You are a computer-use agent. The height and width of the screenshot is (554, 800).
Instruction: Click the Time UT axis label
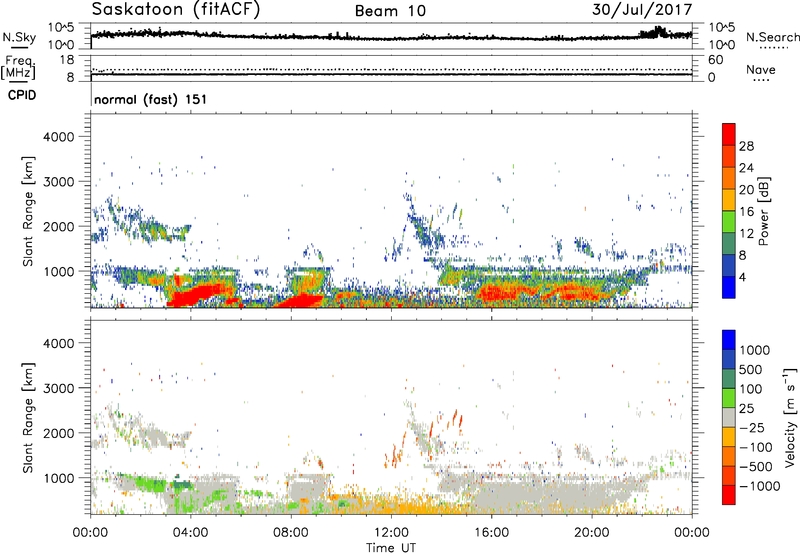coord(391,547)
